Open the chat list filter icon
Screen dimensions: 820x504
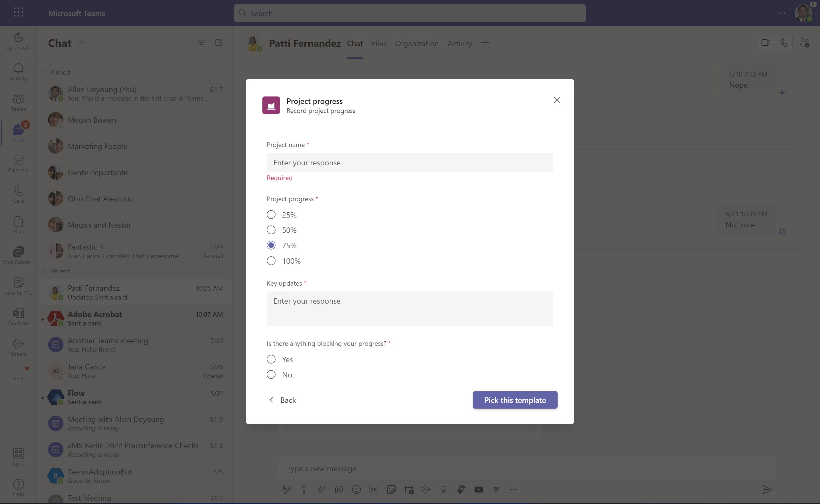[x=201, y=43]
